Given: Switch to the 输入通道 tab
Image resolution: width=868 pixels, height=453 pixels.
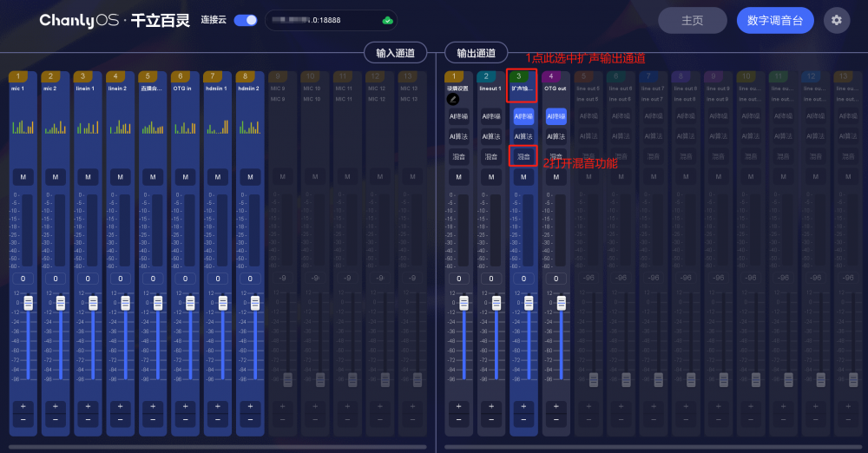Looking at the screenshot, I should pos(395,52).
